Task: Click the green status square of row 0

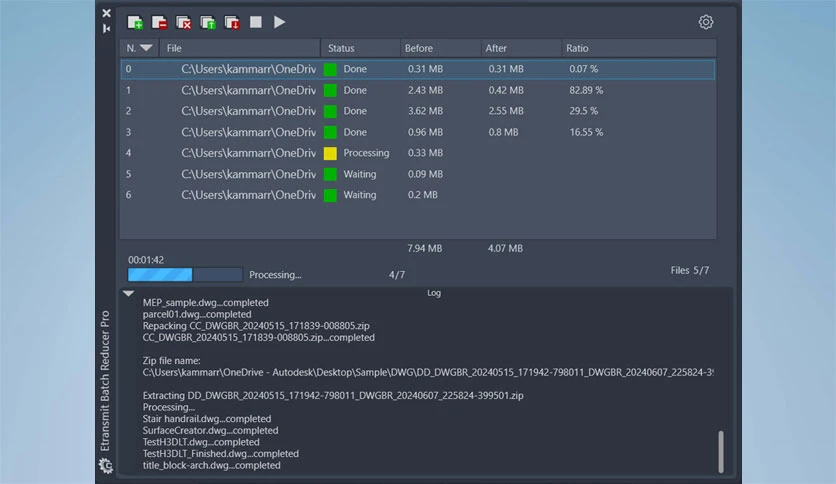Action: (x=330, y=69)
